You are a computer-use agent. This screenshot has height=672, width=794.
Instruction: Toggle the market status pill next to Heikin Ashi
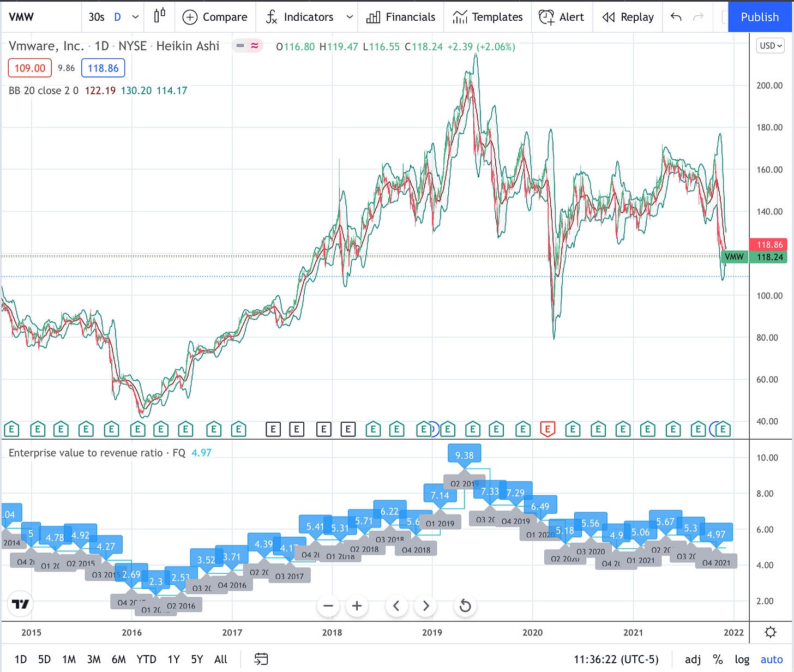click(x=248, y=46)
